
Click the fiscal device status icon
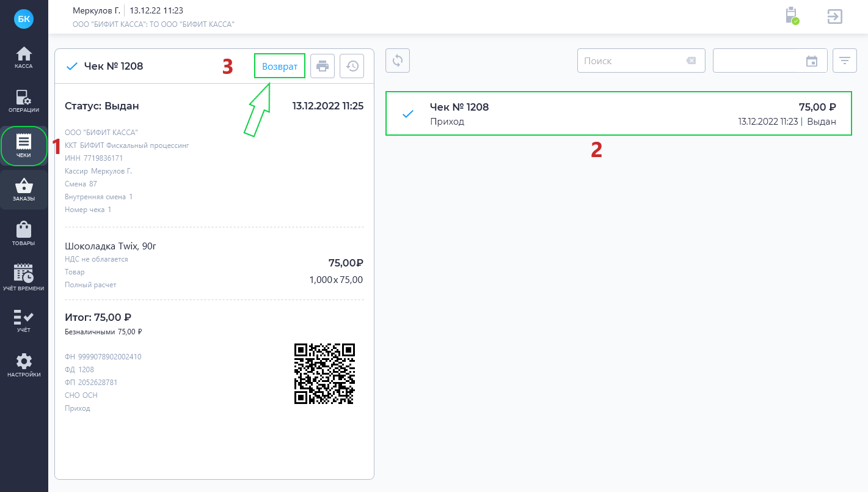pyautogui.click(x=792, y=16)
